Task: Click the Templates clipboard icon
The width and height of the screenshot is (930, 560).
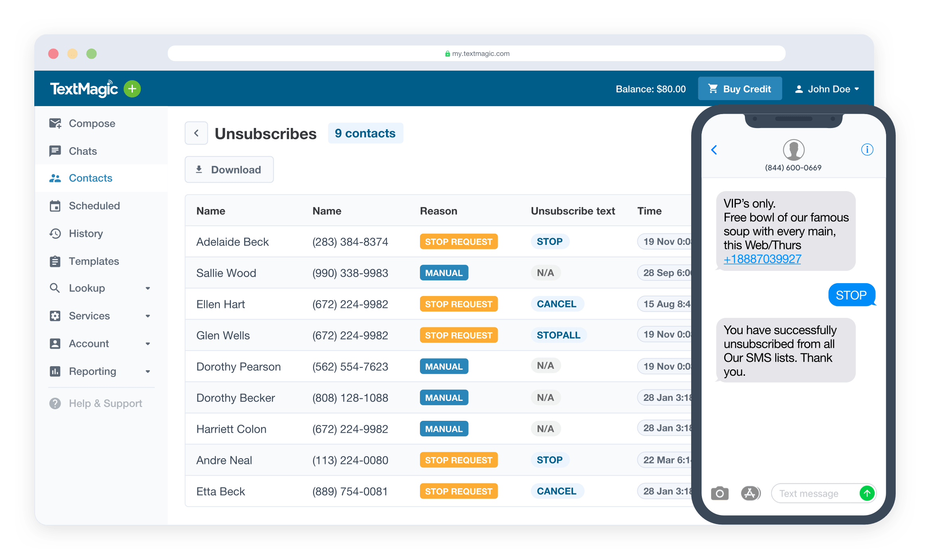Action: coord(55,261)
